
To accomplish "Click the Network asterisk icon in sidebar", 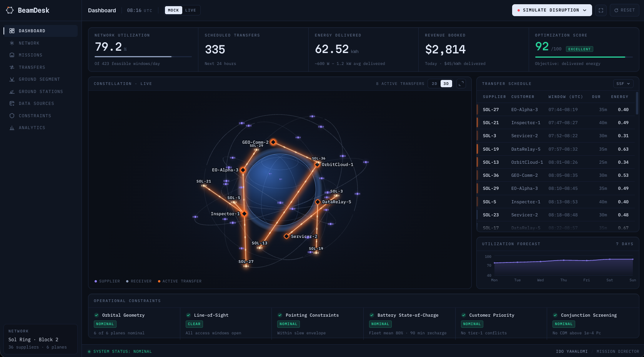I will pos(12,43).
